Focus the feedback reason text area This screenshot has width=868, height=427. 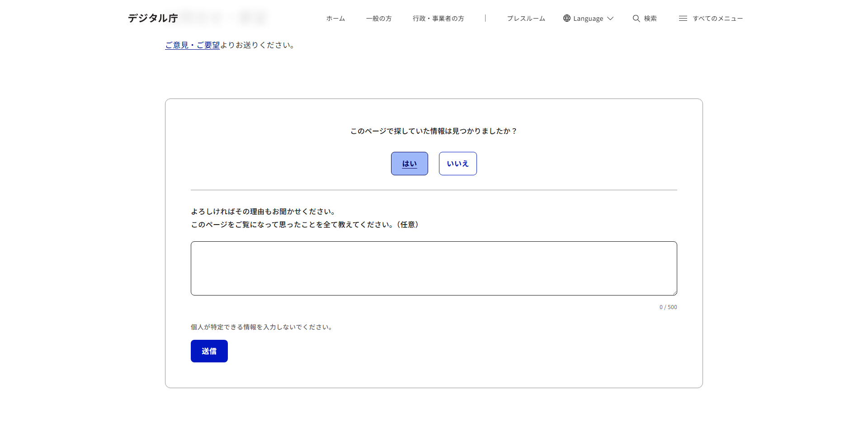(434, 268)
